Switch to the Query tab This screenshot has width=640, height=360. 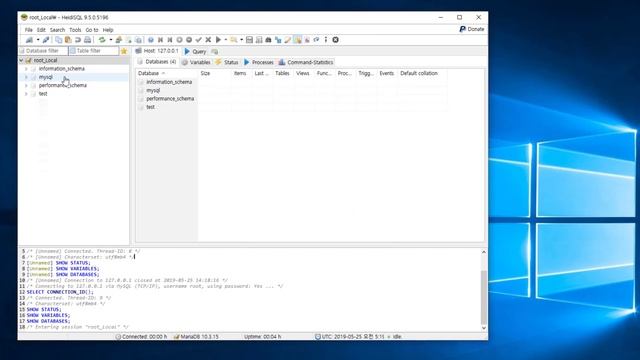tap(196, 51)
